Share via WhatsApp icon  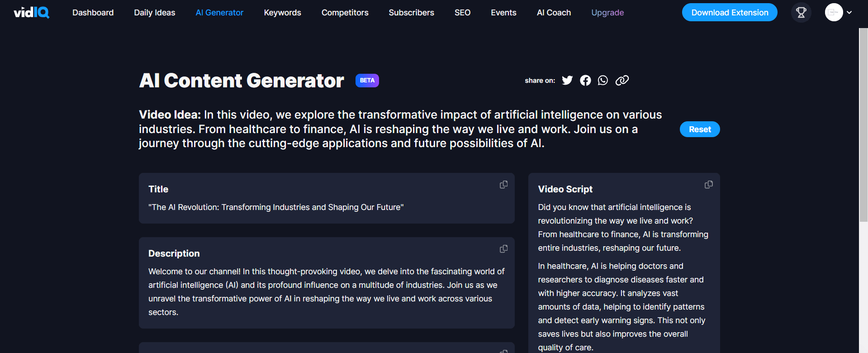603,80
